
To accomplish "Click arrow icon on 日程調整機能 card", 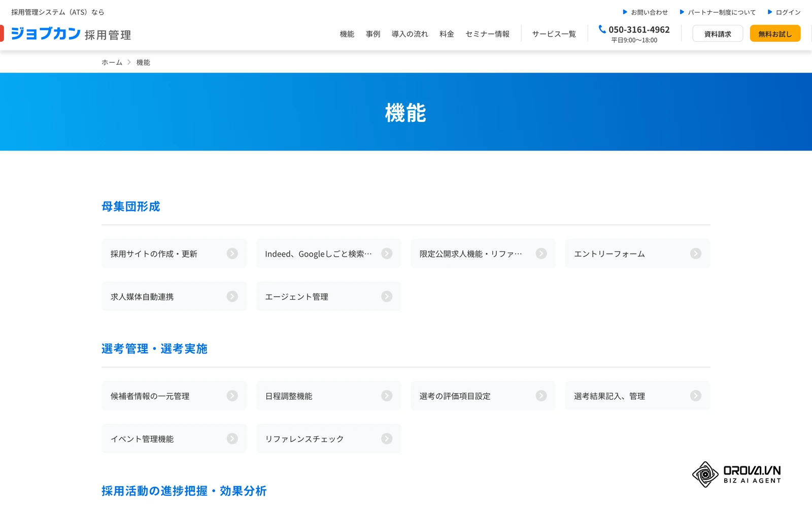I will (387, 396).
